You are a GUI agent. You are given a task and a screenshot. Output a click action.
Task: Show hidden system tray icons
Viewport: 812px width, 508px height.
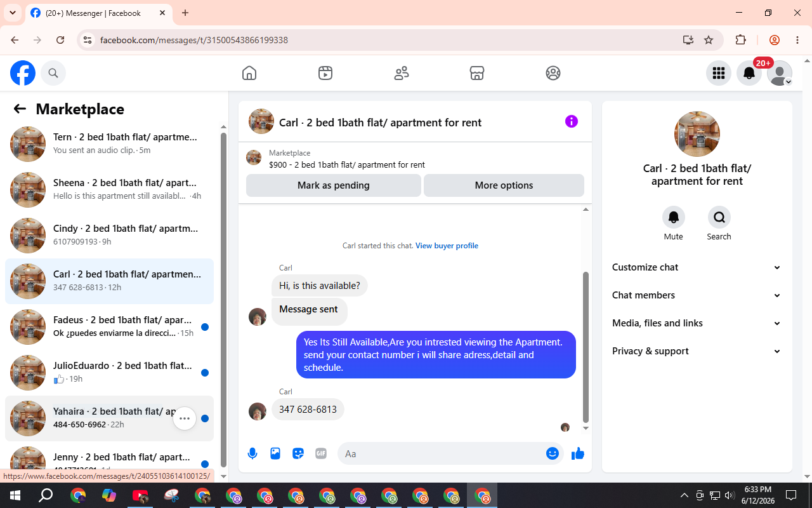(684, 495)
